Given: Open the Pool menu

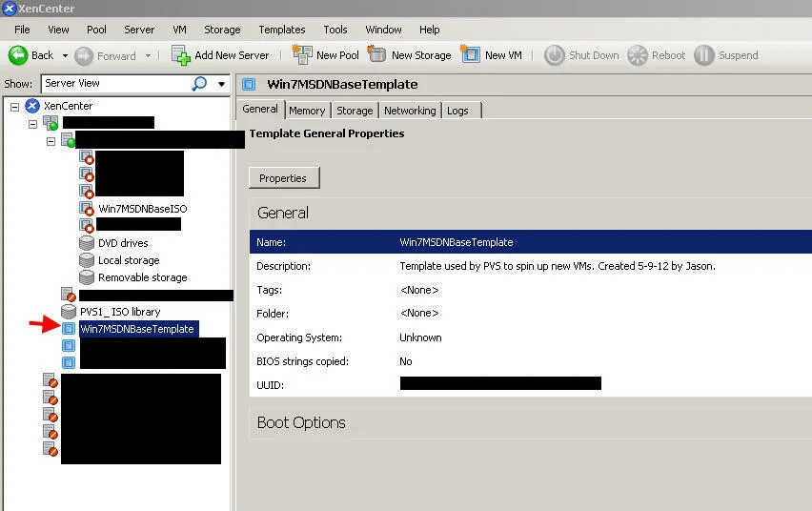Looking at the screenshot, I should [96, 30].
